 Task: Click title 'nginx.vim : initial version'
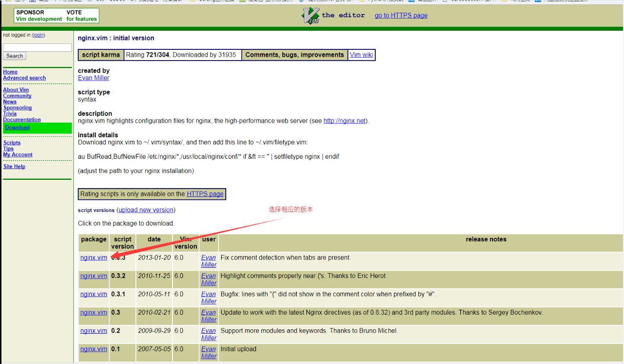click(116, 38)
